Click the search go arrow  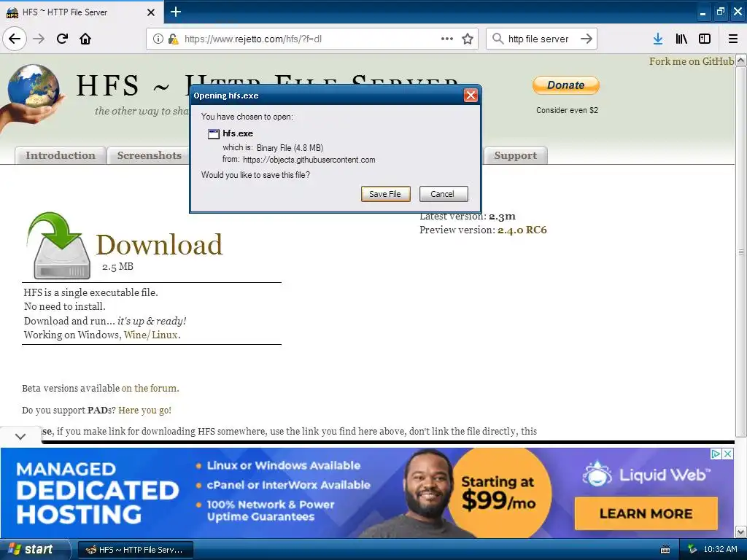tap(587, 39)
